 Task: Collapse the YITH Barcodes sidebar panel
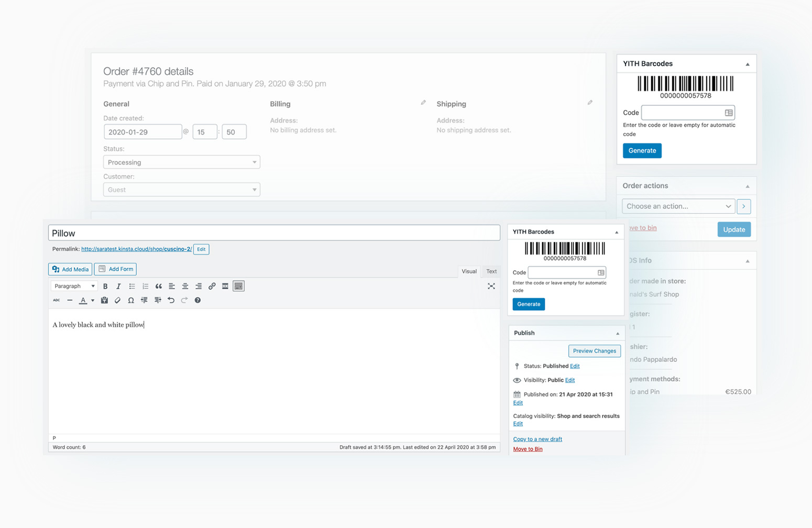[x=617, y=232]
